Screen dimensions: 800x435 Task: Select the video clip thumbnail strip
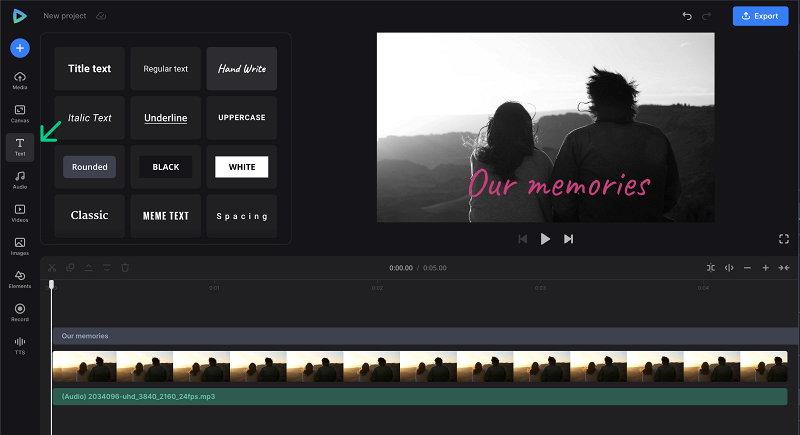(420, 366)
